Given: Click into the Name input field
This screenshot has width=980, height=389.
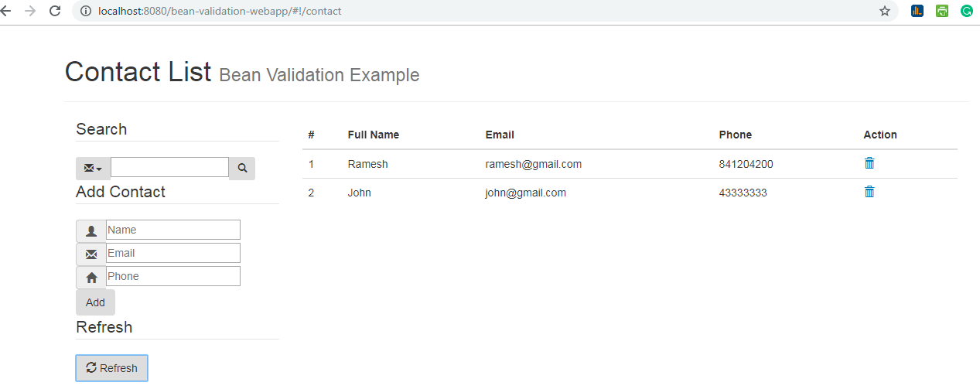Looking at the screenshot, I should point(173,230).
